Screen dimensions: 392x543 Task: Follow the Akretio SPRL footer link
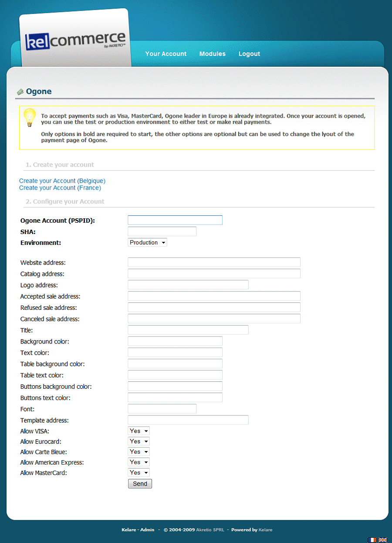tap(210, 530)
